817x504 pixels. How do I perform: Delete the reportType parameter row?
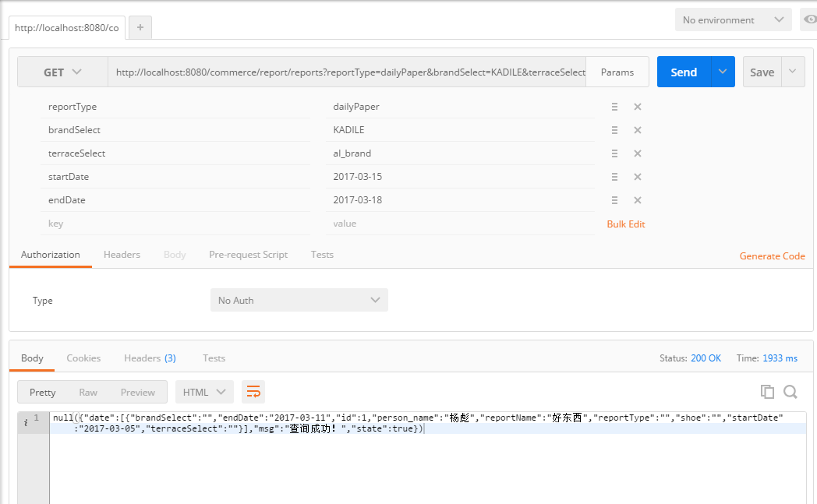pyautogui.click(x=637, y=107)
